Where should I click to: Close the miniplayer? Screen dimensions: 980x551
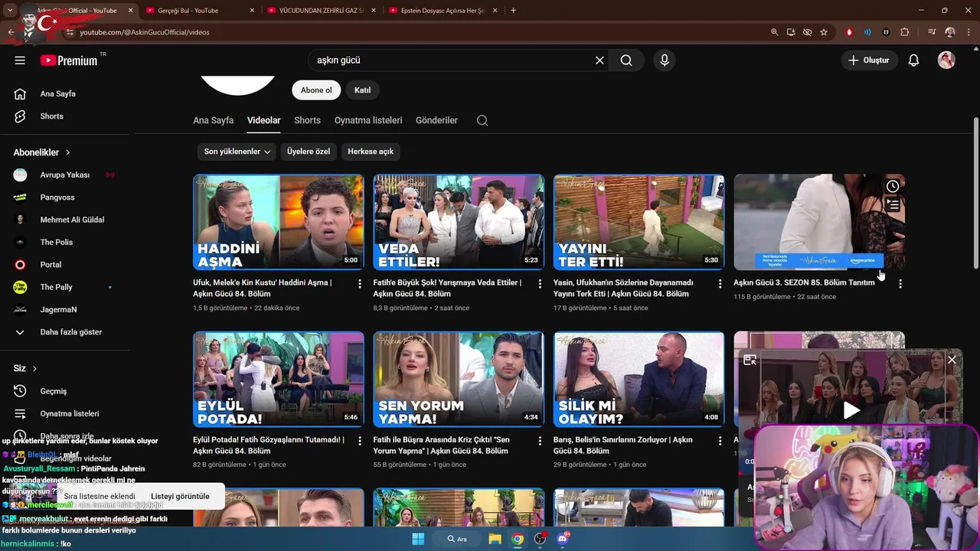pyautogui.click(x=952, y=360)
